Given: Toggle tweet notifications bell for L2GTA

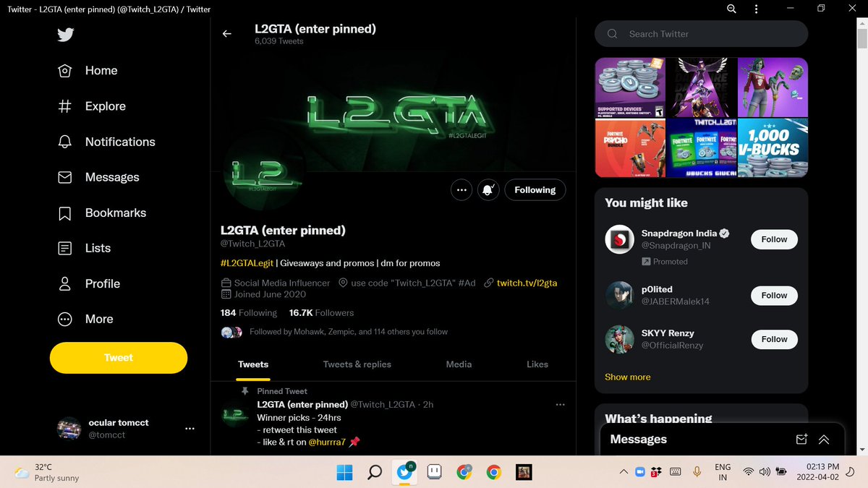Looking at the screenshot, I should (488, 190).
